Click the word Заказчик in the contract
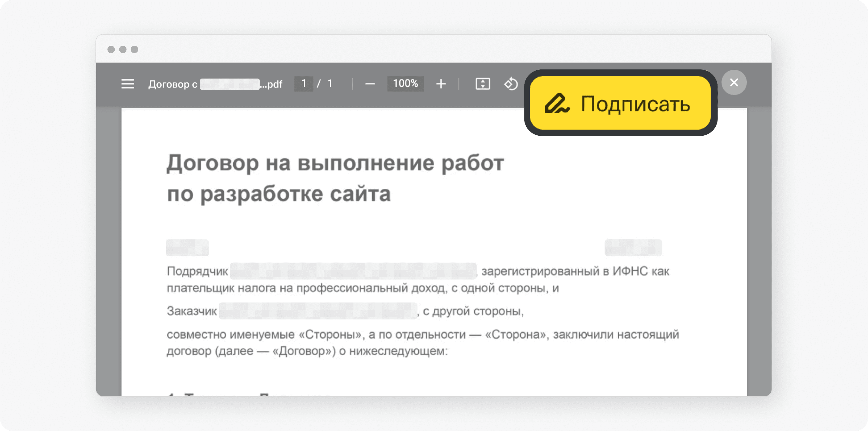The image size is (868, 431). pos(192,311)
